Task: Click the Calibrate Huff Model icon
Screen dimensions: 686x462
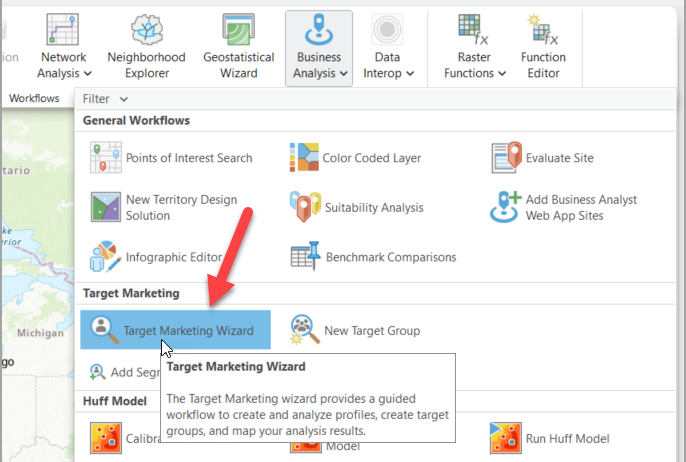Action: click(x=105, y=438)
